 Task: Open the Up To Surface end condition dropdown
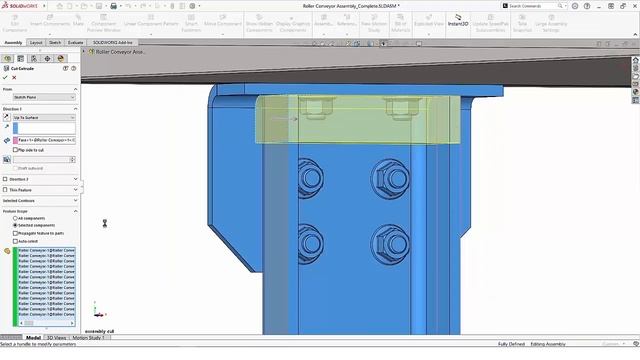[x=44, y=118]
